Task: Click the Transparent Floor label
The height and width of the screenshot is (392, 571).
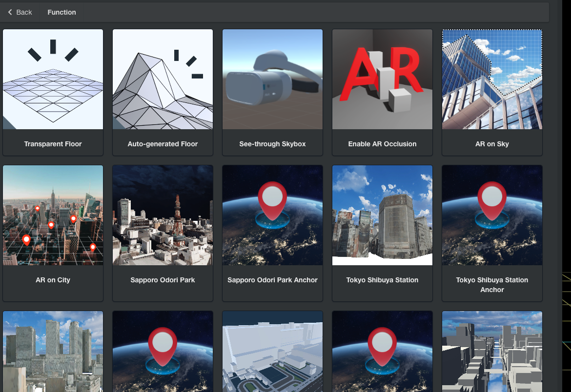Action: [53, 144]
